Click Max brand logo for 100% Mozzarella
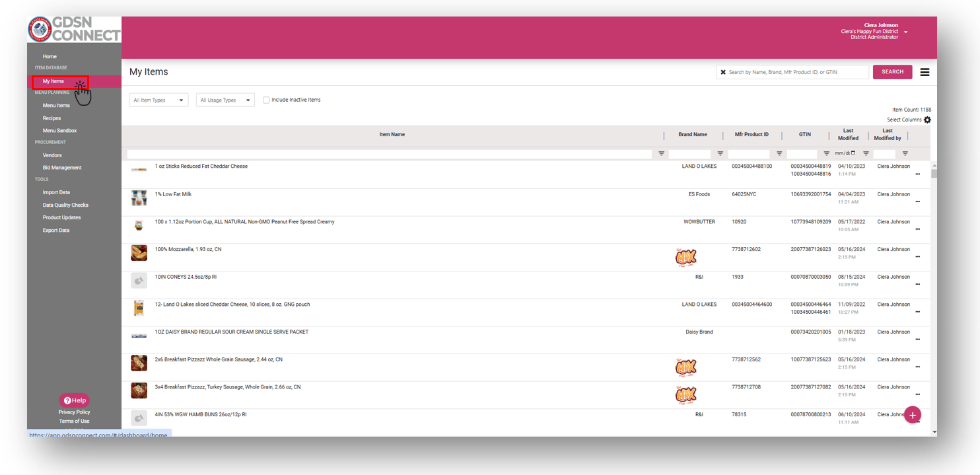Screen dimensions: 980x475 [x=685, y=257]
